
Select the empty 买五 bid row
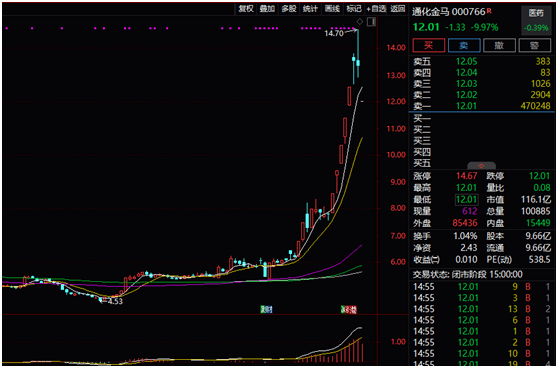[481, 163]
